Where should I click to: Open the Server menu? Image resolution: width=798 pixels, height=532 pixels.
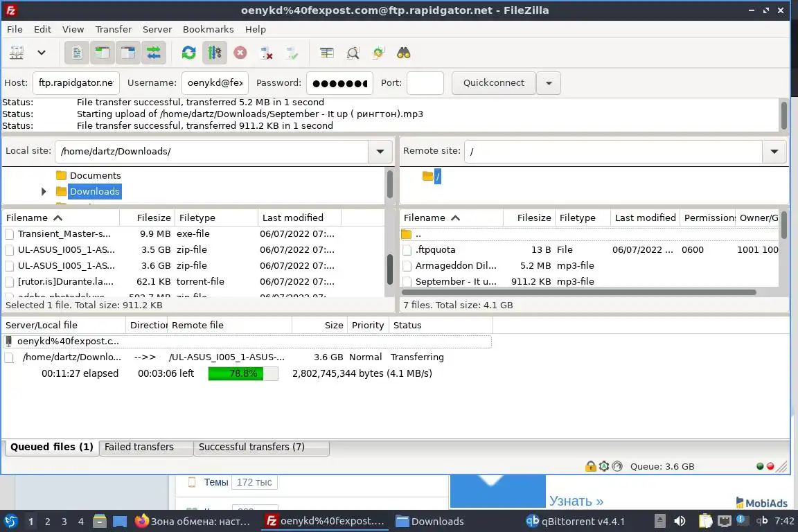157,30
